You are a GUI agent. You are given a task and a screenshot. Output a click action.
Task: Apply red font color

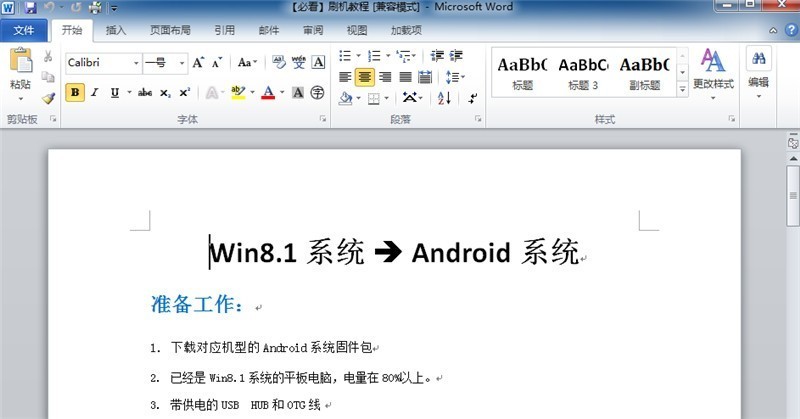pos(268,92)
